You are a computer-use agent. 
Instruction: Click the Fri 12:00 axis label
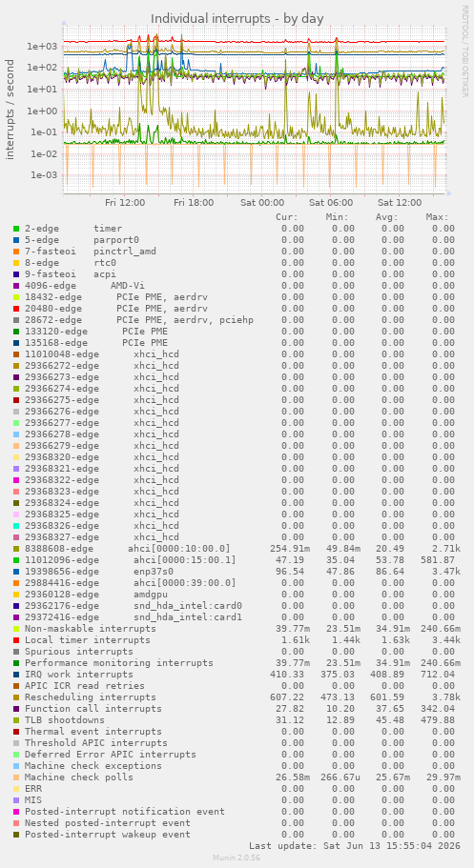tap(125, 203)
